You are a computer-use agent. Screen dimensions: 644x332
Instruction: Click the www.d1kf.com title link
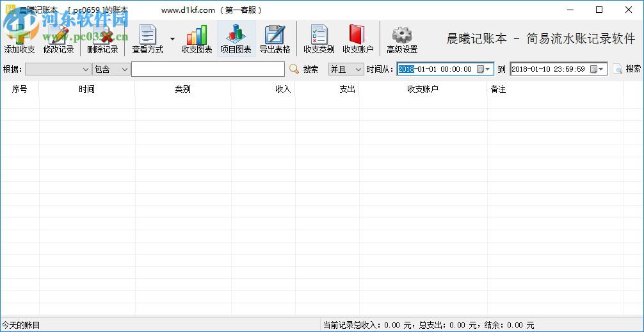tap(188, 10)
